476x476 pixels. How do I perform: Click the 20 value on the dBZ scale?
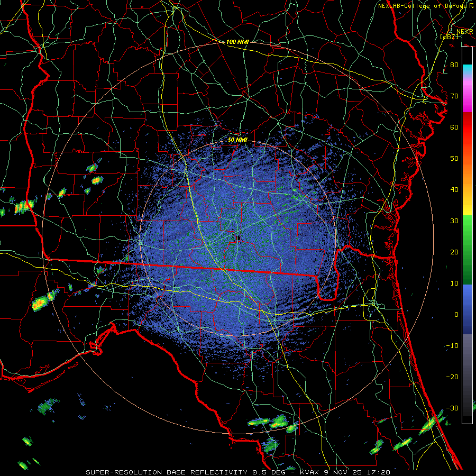tap(454, 252)
